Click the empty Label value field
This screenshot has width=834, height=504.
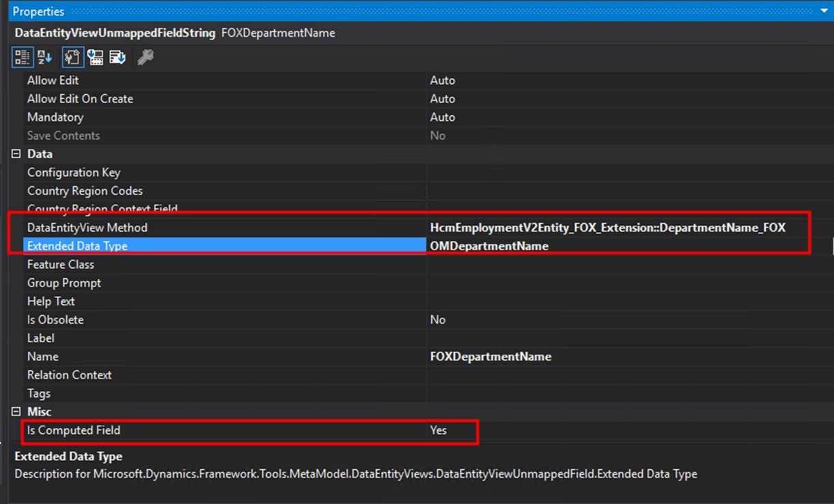pyautogui.click(x=614, y=338)
